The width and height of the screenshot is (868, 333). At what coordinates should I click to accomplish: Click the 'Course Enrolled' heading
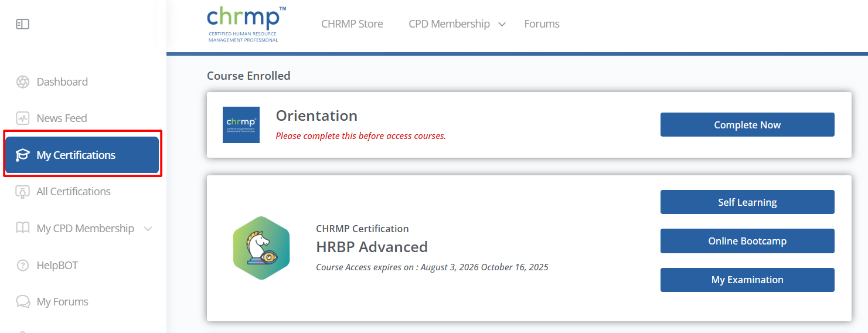(249, 76)
